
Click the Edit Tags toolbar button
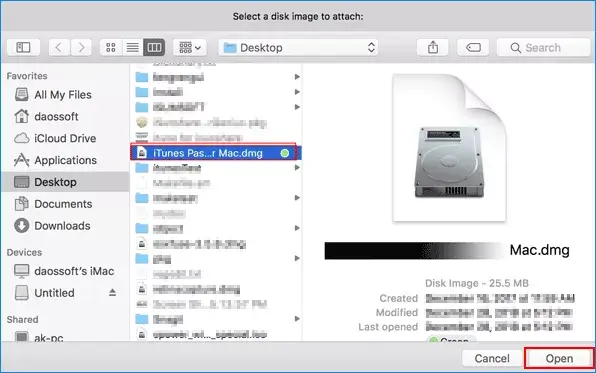click(473, 48)
